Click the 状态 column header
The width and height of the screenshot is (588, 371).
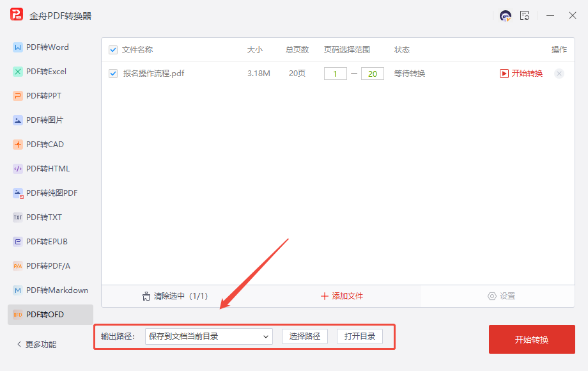tap(401, 50)
